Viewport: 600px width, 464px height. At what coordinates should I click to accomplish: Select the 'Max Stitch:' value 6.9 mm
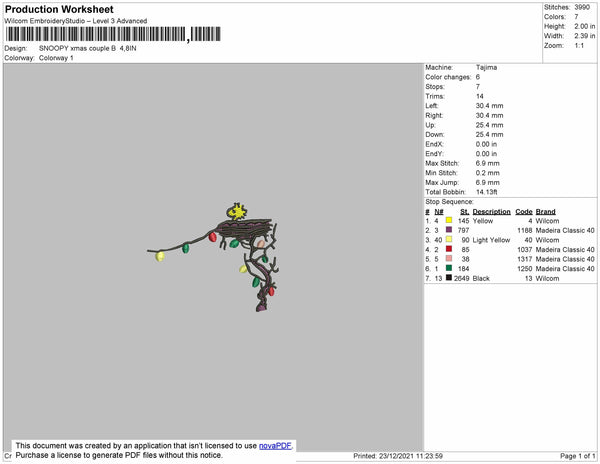click(488, 163)
